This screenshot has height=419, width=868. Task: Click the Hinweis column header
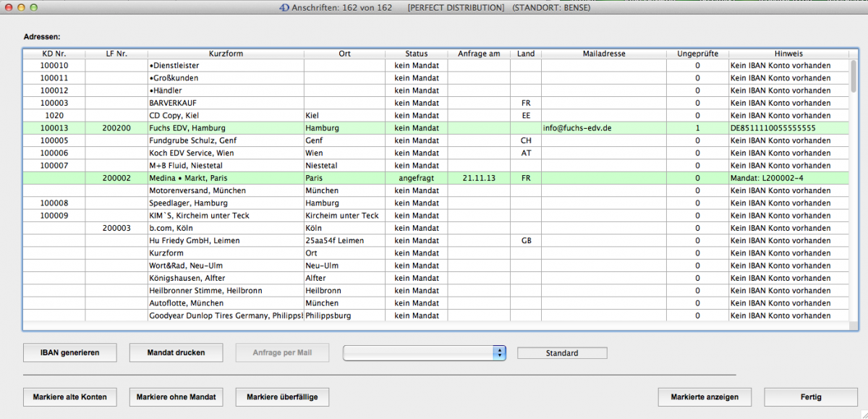pyautogui.click(x=788, y=54)
